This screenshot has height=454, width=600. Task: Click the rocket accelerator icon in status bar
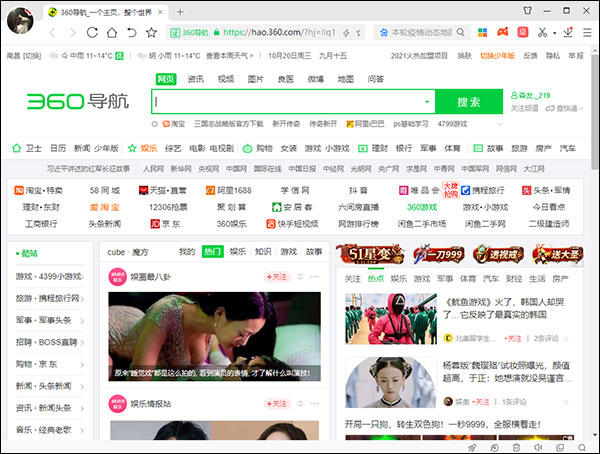pos(472,447)
